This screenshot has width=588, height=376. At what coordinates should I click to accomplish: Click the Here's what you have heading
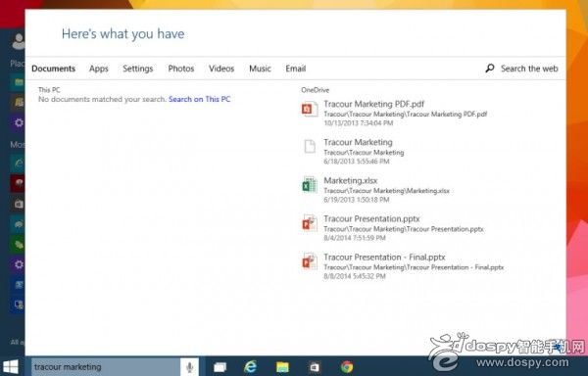tap(123, 34)
